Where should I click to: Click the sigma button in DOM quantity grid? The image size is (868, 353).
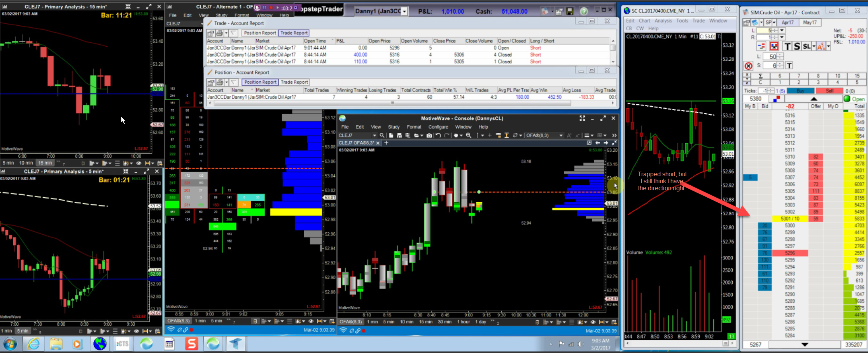tap(760, 76)
